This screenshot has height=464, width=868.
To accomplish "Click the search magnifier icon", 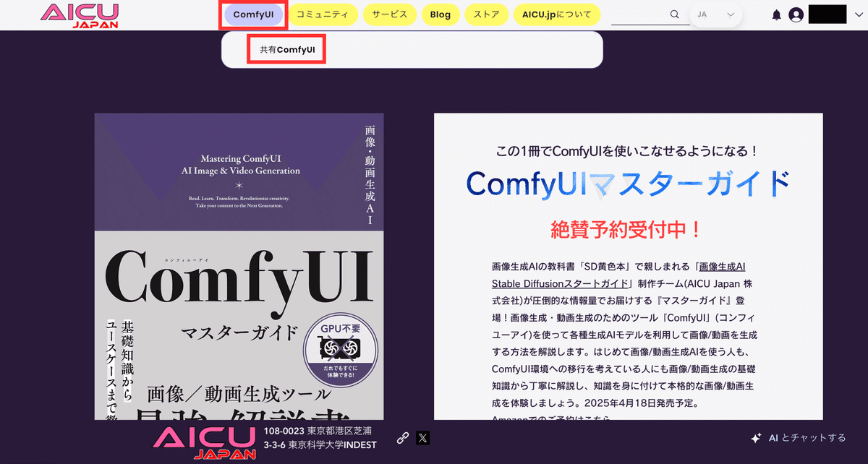I will click(675, 14).
